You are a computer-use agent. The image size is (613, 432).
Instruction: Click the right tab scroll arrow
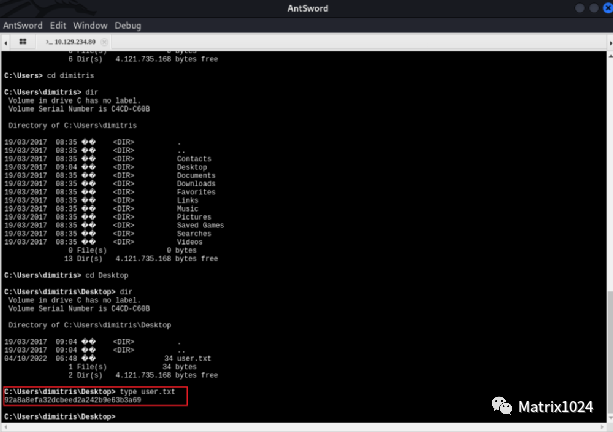(610, 42)
